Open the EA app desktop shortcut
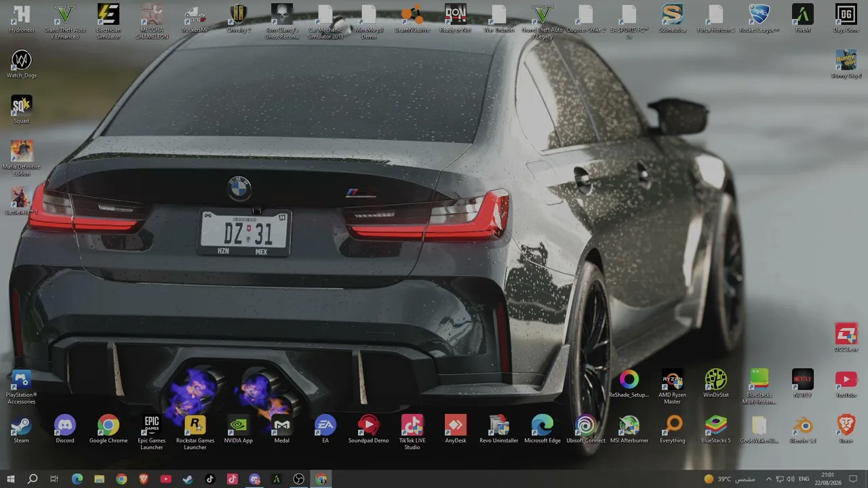The image size is (868, 488). 325,430
